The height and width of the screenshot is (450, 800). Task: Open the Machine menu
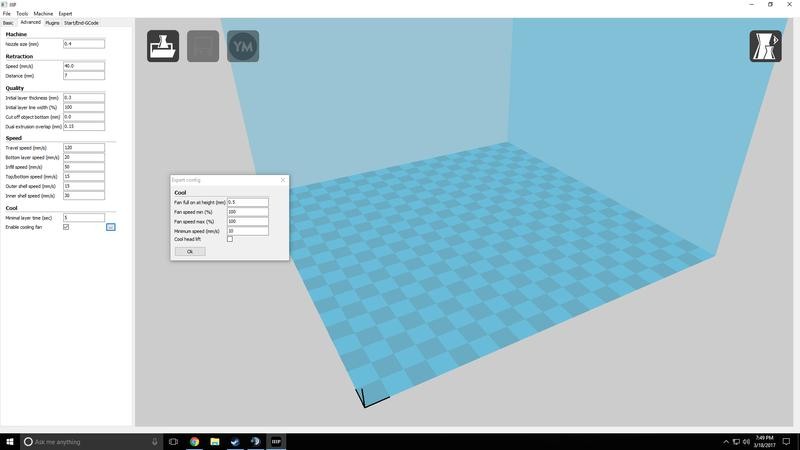[43, 13]
